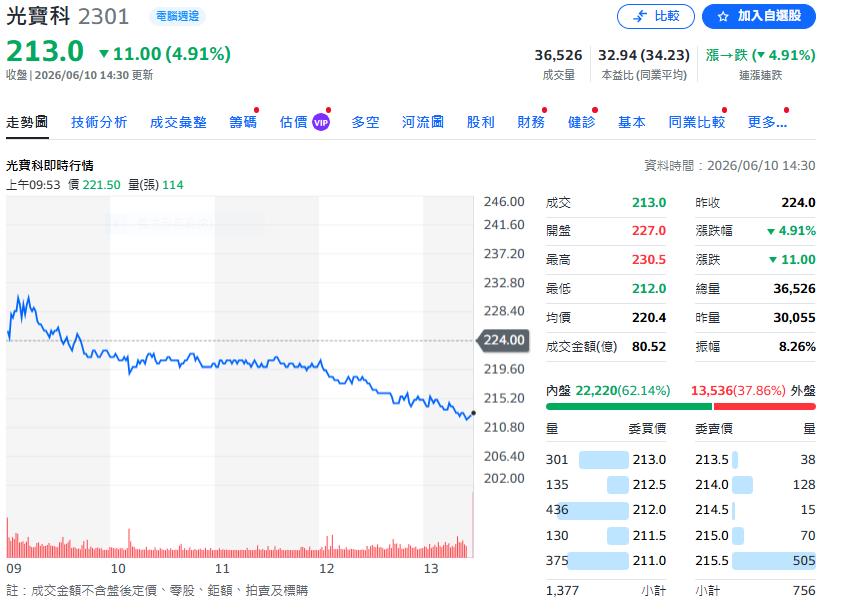Viewport: 843px width, 610px height.
Task: Switch to the 財務 tab
Action: tap(531, 122)
